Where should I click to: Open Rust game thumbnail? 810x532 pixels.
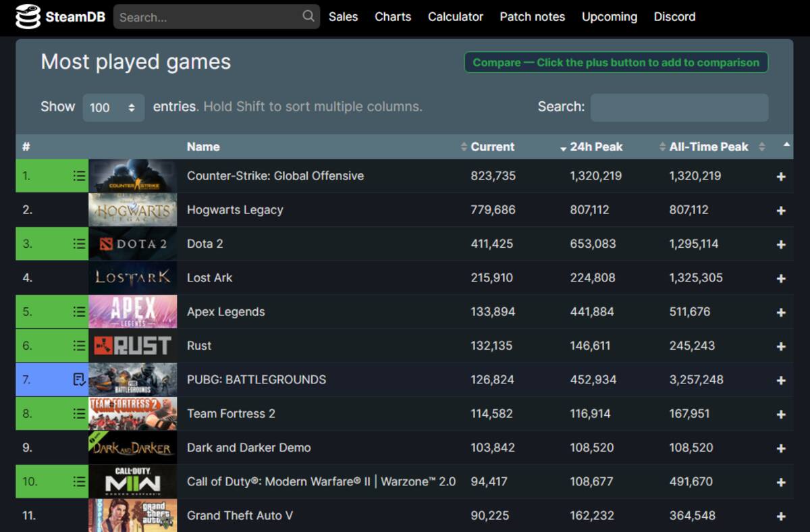[133, 346]
